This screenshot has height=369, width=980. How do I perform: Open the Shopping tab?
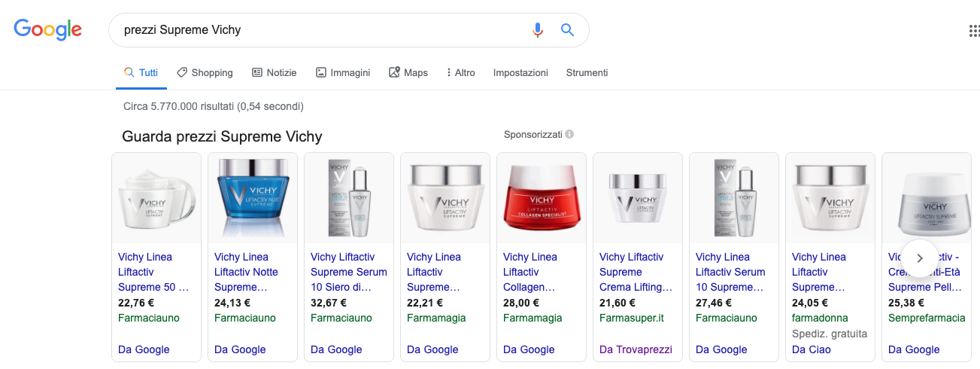205,73
